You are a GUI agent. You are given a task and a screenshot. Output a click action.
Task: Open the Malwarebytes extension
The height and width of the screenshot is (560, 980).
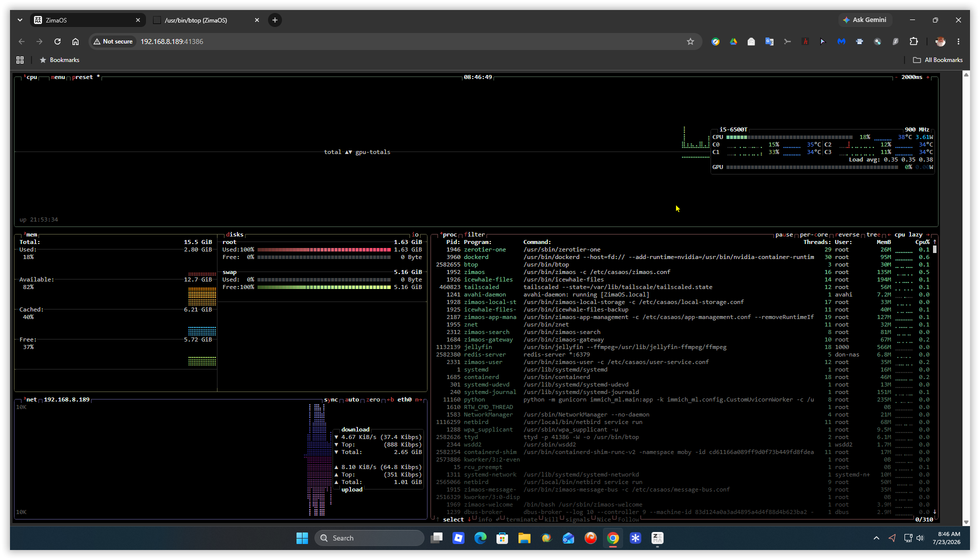[841, 41]
